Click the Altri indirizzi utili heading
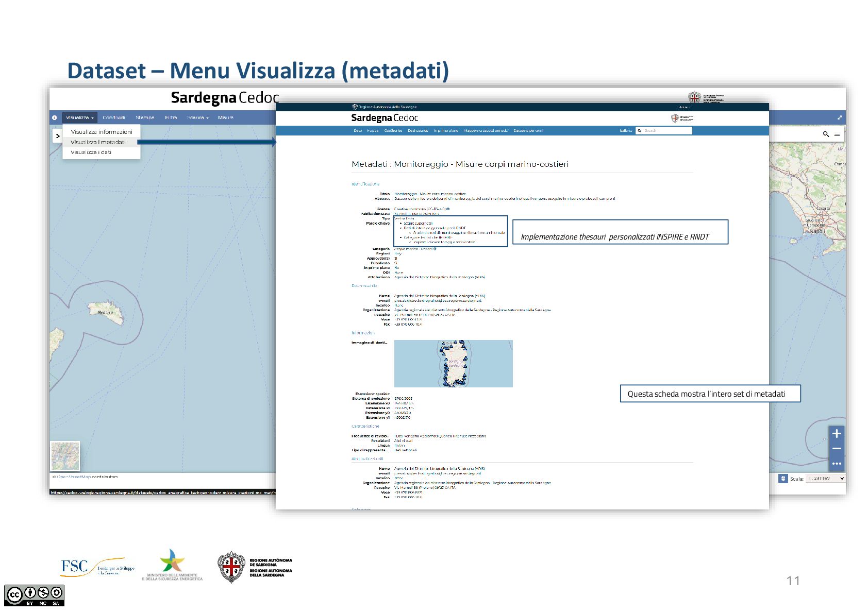 [368, 458]
